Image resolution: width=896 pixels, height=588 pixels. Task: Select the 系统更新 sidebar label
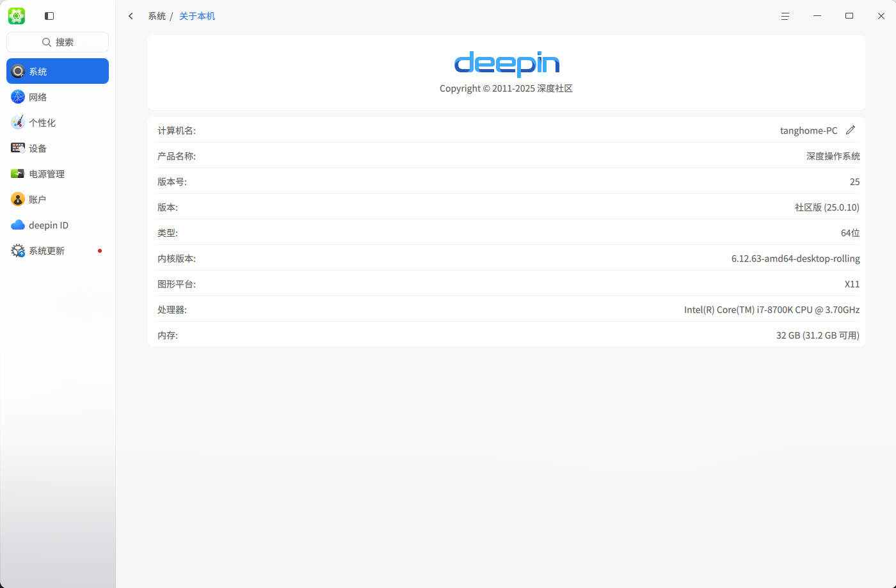[47, 251]
